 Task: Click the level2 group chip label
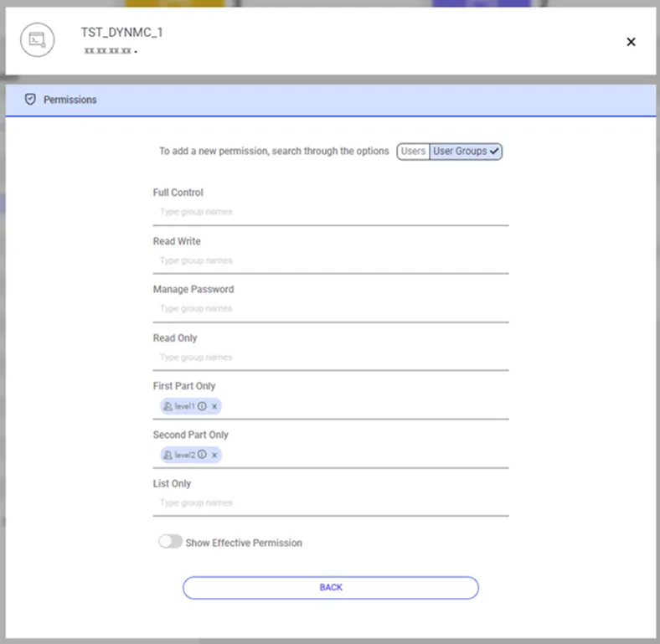(185, 455)
